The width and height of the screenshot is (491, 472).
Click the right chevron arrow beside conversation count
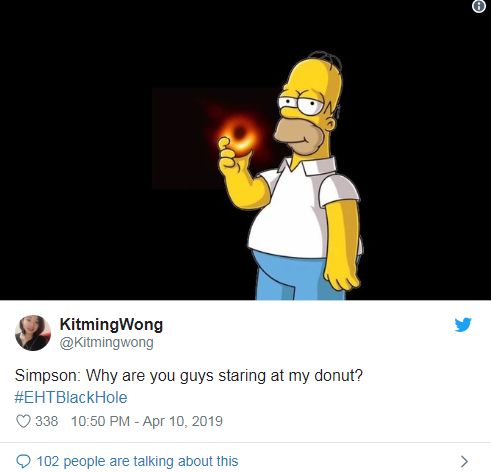464,461
